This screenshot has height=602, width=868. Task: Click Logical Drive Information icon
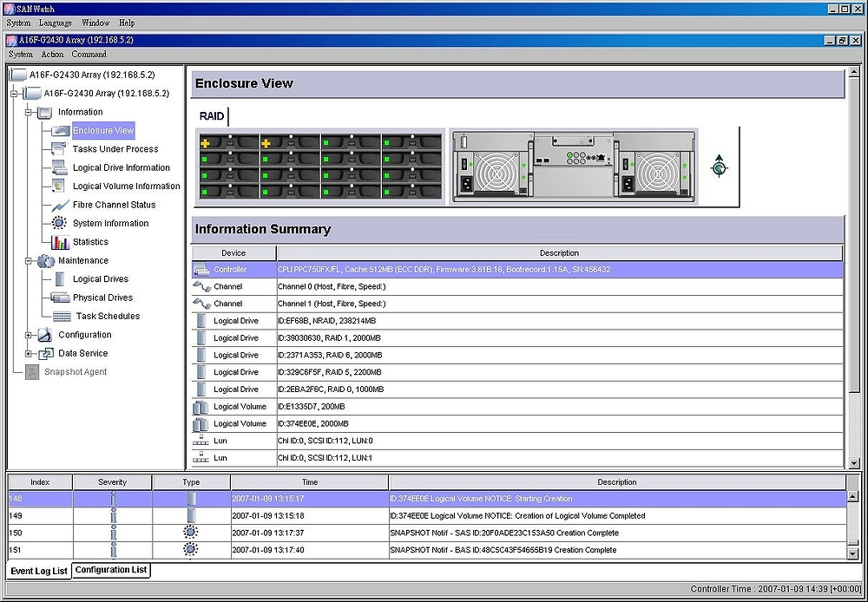tap(59, 167)
